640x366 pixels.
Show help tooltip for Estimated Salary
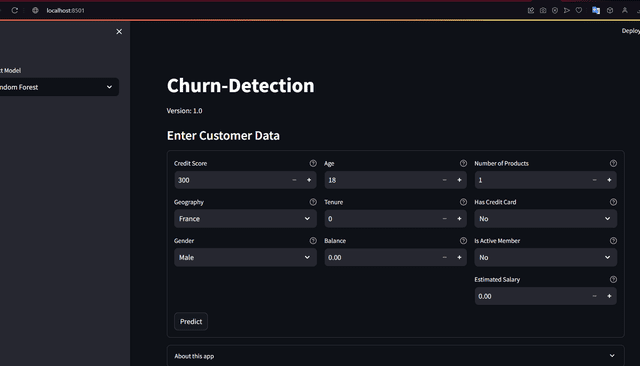click(x=613, y=279)
